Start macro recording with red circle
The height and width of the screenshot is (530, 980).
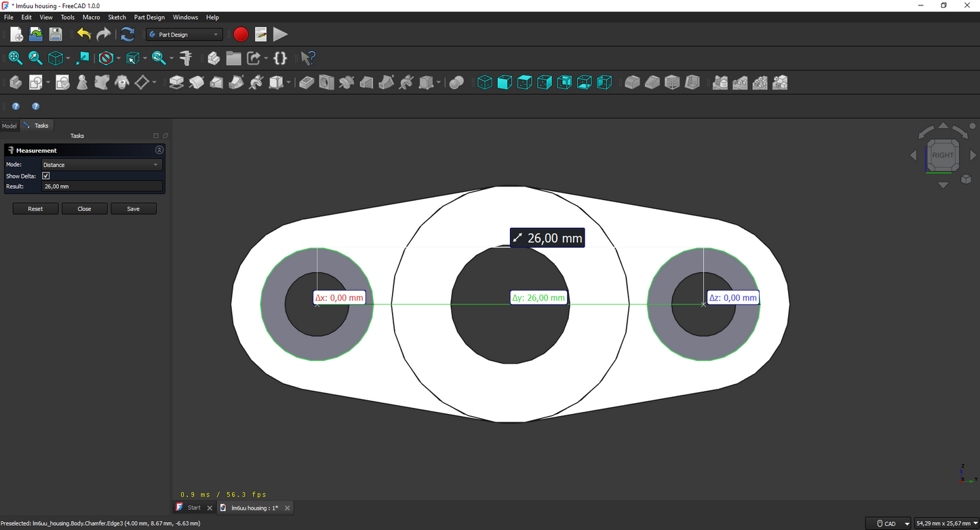(x=241, y=35)
